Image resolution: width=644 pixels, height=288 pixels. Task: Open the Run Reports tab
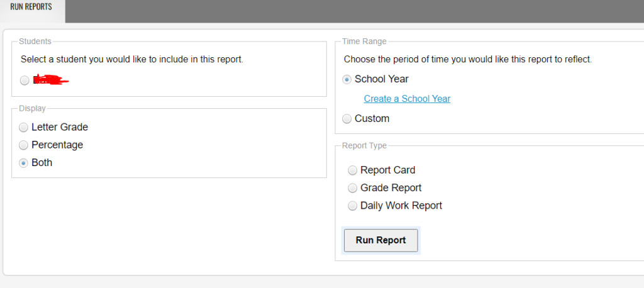31,8
